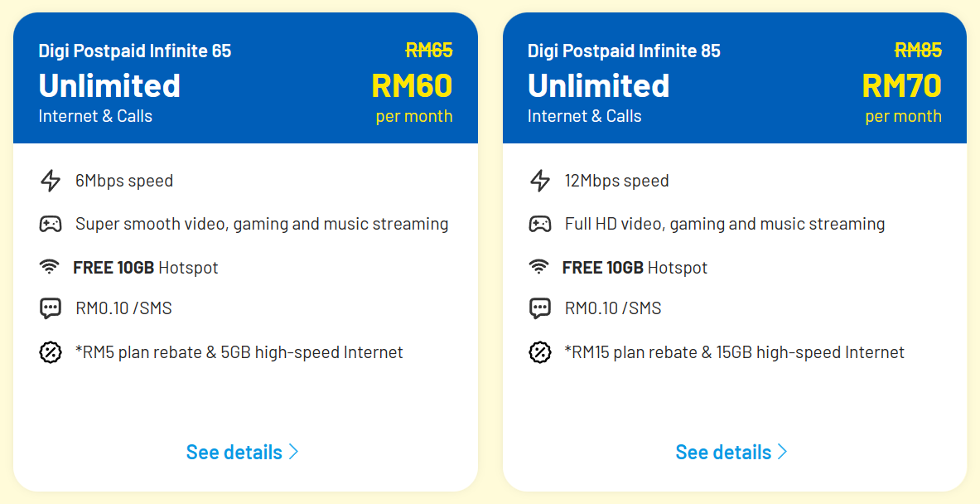Click the RM60 per month price
This screenshot has height=504, width=980.
click(x=412, y=86)
